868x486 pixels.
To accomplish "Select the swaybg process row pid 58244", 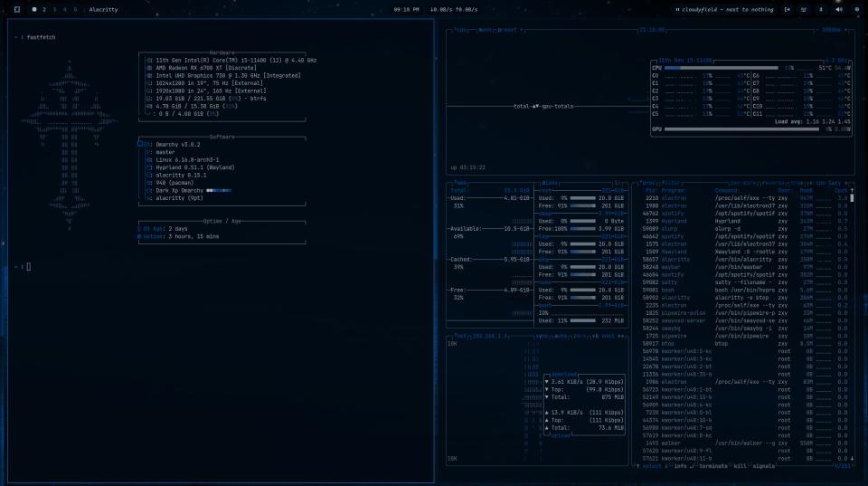I will click(744, 328).
